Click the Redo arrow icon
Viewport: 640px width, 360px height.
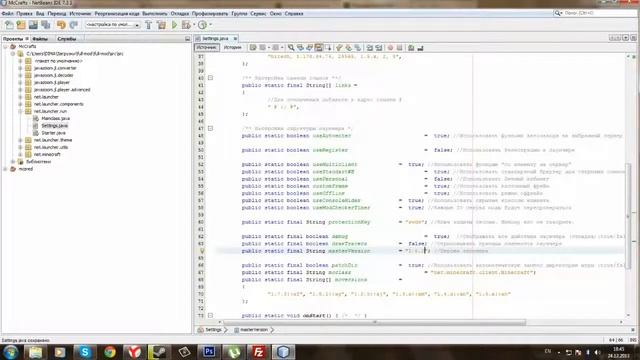click(73, 25)
